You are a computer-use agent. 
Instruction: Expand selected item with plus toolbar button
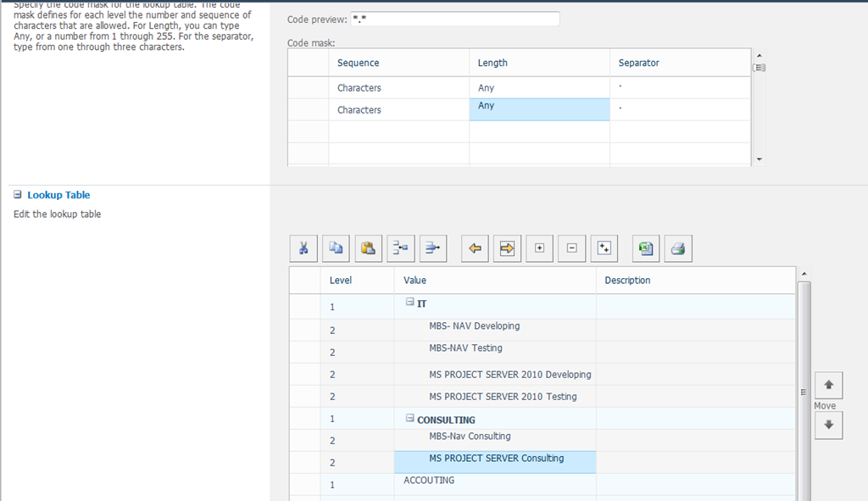click(540, 248)
